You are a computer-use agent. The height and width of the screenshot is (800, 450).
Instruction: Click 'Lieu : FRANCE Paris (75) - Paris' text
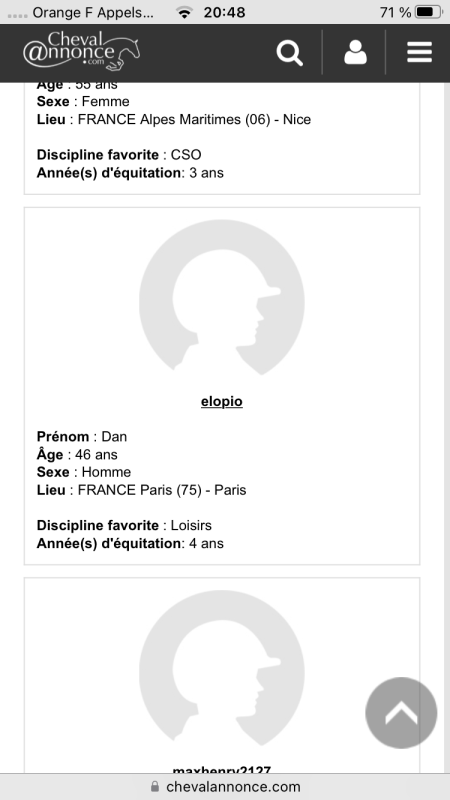click(x=141, y=490)
